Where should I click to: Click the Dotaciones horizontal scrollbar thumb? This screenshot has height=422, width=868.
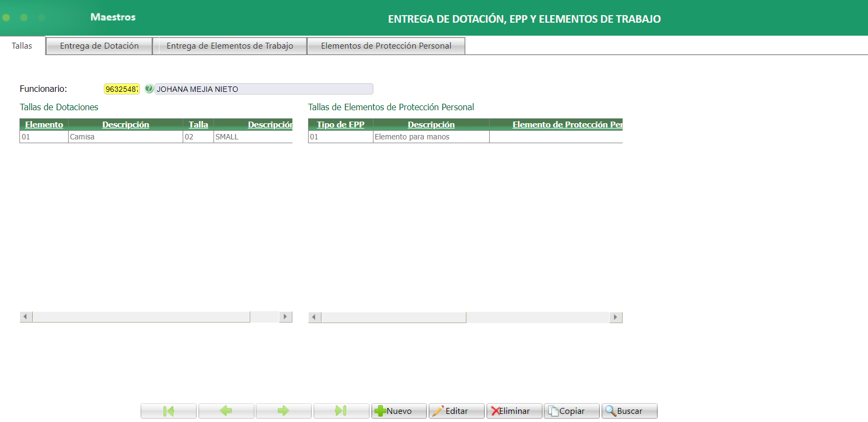coord(142,317)
